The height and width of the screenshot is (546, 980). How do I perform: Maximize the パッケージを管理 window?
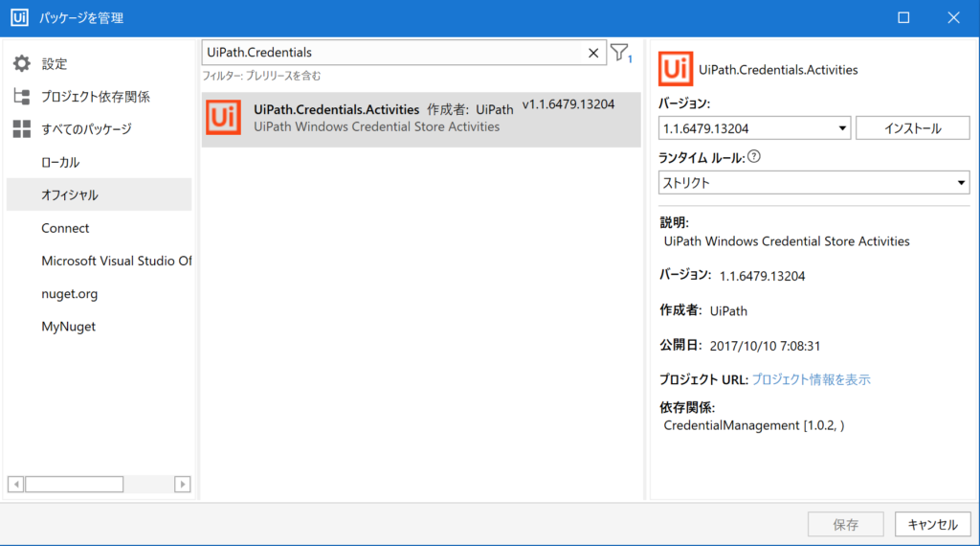pos(903,17)
